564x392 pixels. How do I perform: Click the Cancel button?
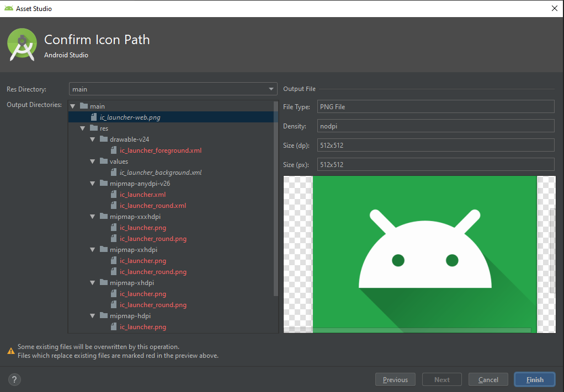coord(488,379)
